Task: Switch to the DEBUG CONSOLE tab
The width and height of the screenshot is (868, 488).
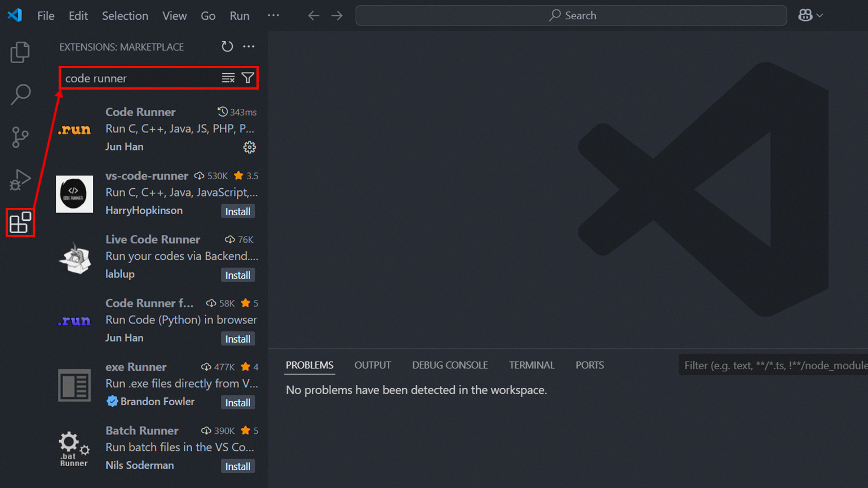Action: coord(450,365)
